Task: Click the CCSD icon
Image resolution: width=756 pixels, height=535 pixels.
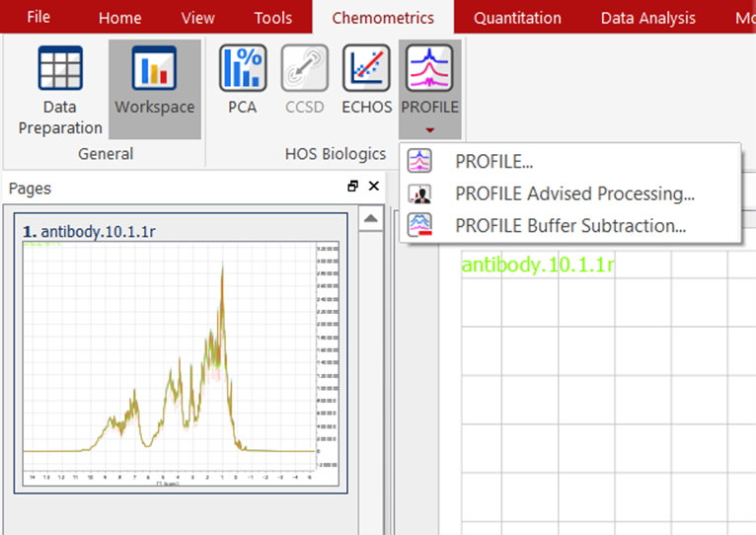Action: point(304,81)
